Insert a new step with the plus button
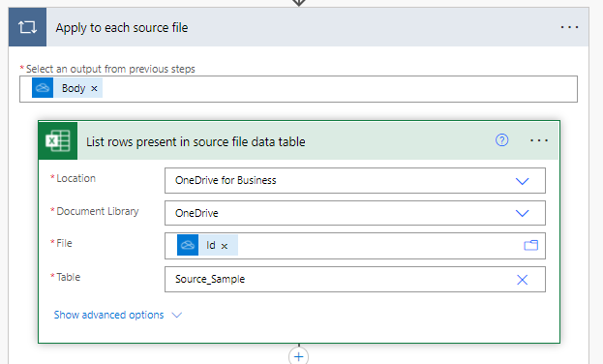 click(298, 356)
